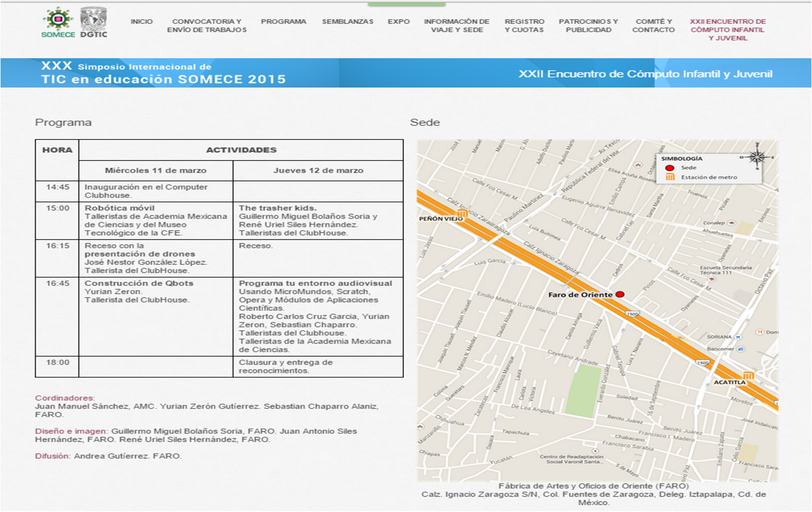The width and height of the screenshot is (812, 512).
Task: Click the Sede heading
Action: coord(425,122)
